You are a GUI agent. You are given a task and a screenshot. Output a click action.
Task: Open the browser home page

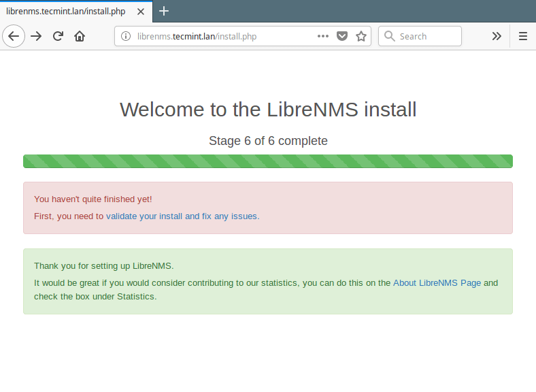[80, 36]
